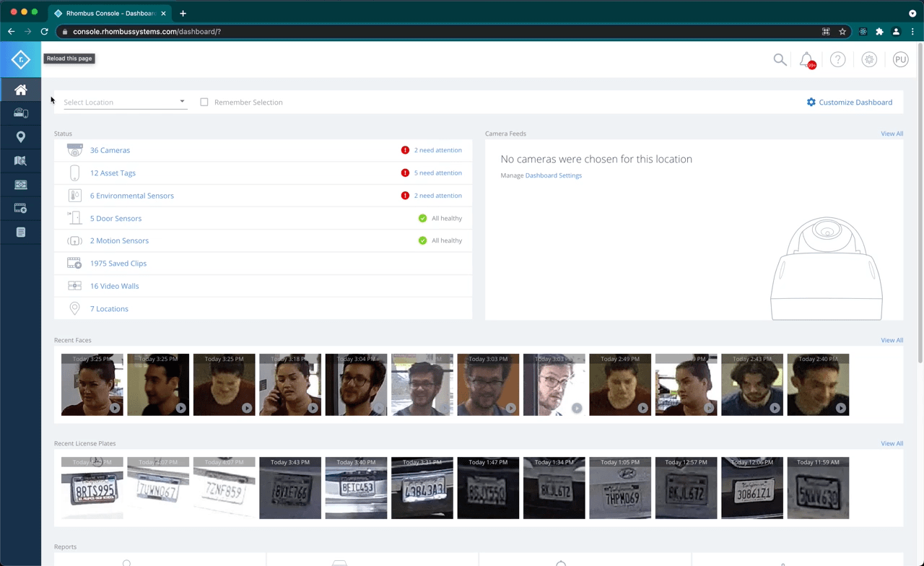924x566 pixels.
Task: Open face thumbnail labeled Today 3:04 PM
Action: point(356,385)
